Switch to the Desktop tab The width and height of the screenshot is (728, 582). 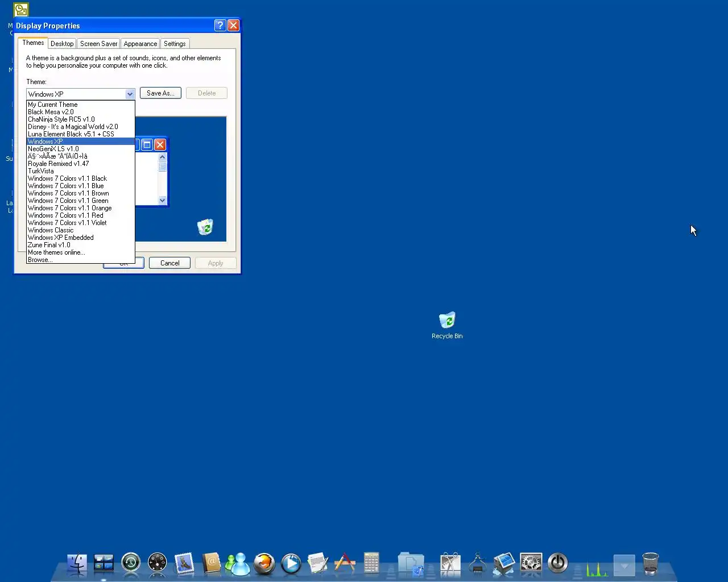62,44
